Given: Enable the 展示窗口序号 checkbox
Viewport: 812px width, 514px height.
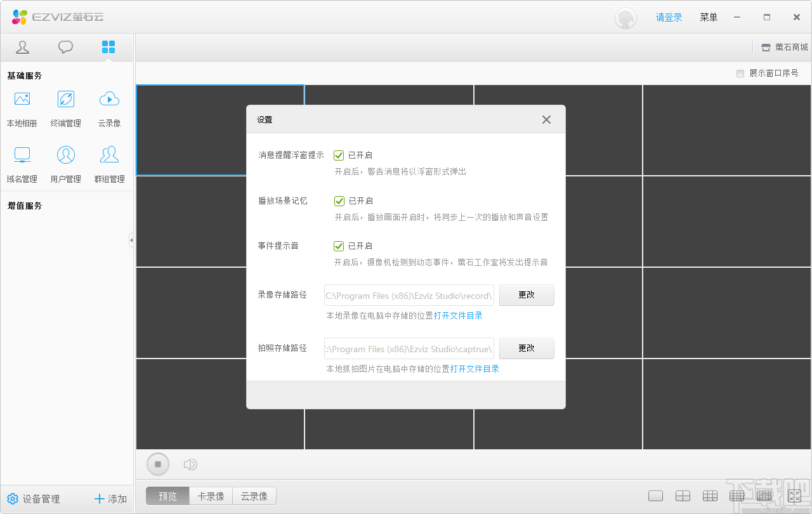Looking at the screenshot, I should 740,73.
